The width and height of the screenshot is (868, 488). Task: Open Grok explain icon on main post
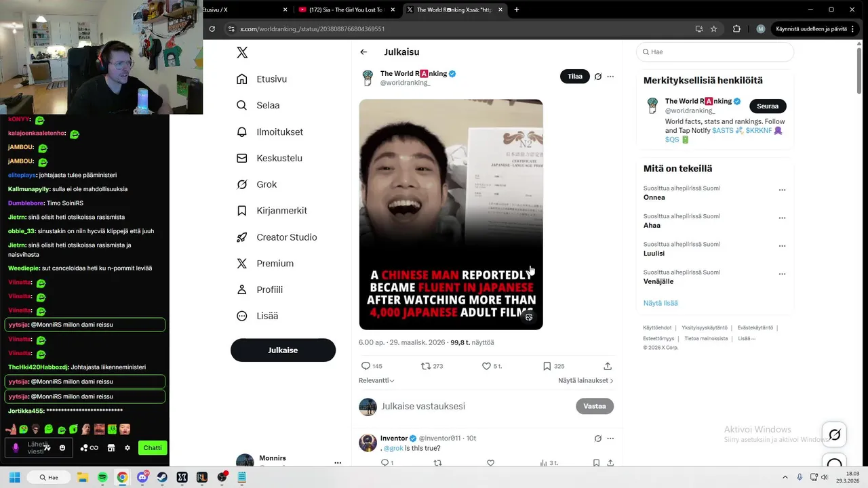point(598,77)
